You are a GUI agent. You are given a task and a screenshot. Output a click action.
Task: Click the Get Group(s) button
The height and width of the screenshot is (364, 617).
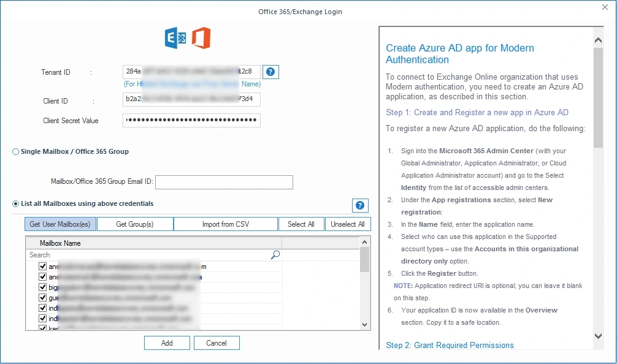tap(135, 224)
